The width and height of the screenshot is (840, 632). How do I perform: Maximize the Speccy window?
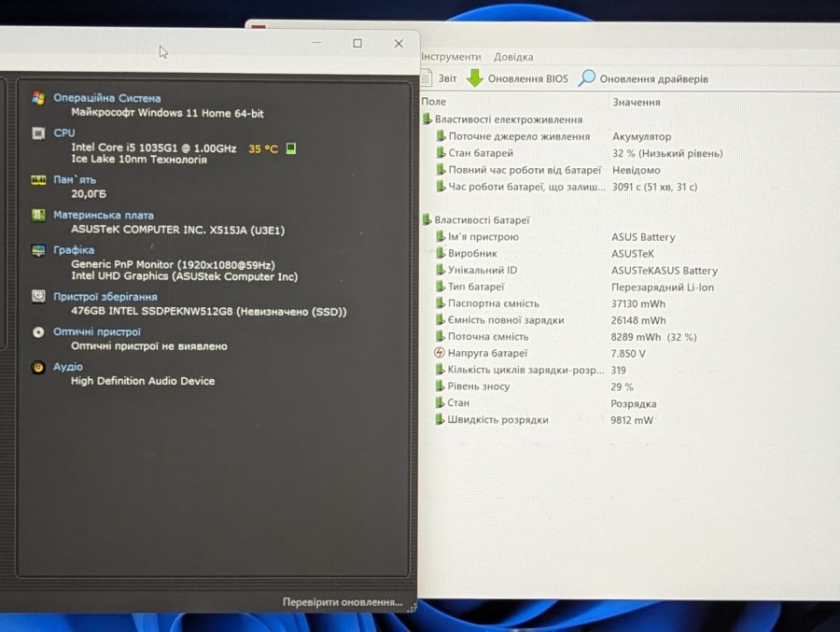pyautogui.click(x=357, y=44)
